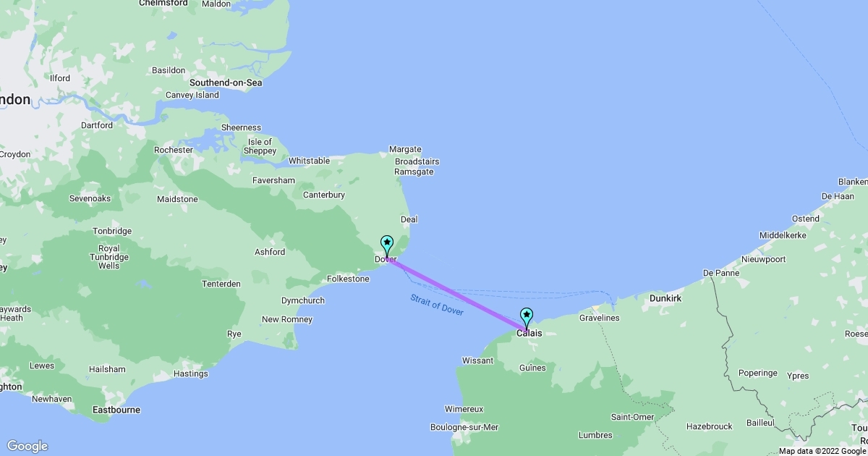
Task: Click the Google logo
Action: (x=27, y=446)
